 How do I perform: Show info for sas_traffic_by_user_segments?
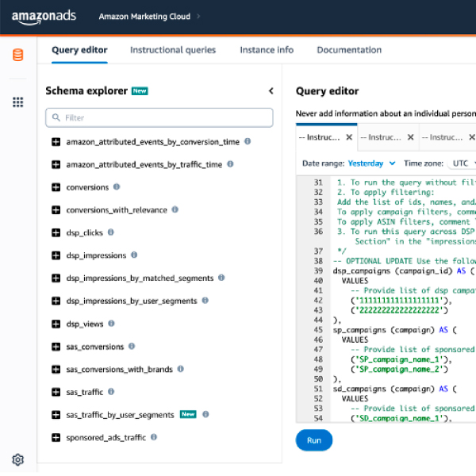pyautogui.click(x=205, y=414)
